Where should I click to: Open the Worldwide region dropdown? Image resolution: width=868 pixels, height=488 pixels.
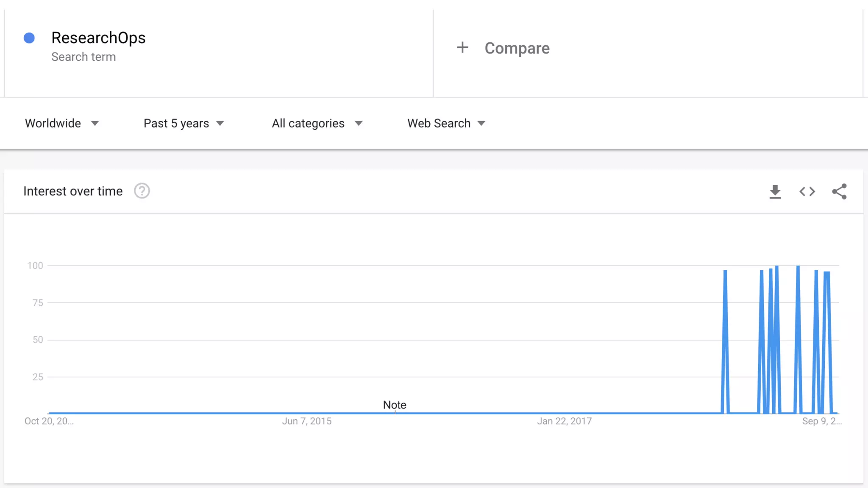[62, 123]
